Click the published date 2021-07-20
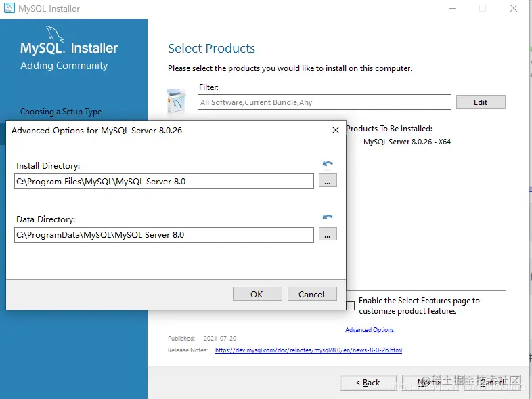The width and height of the screenshot is (532, 399). tap(220, 339)
